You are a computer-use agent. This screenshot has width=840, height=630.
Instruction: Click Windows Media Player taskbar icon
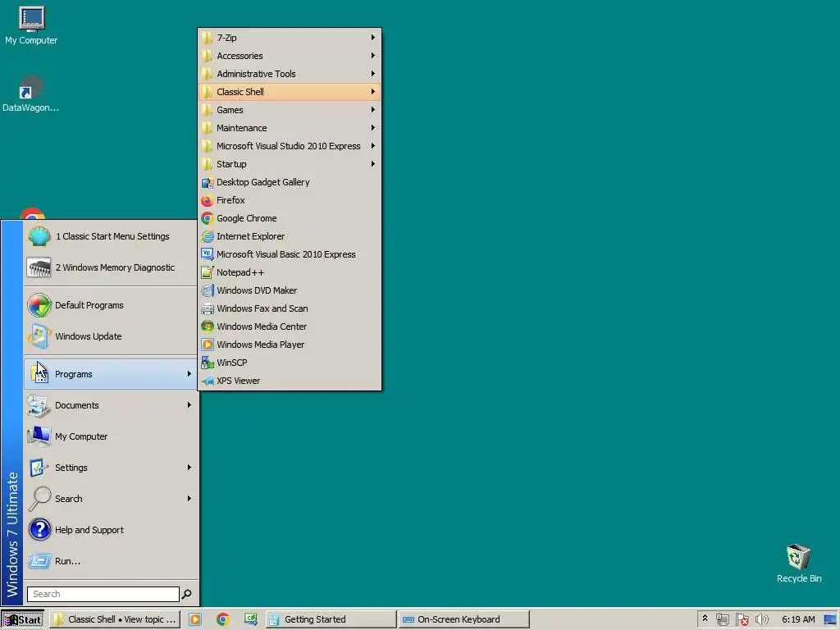coord(195,619)
